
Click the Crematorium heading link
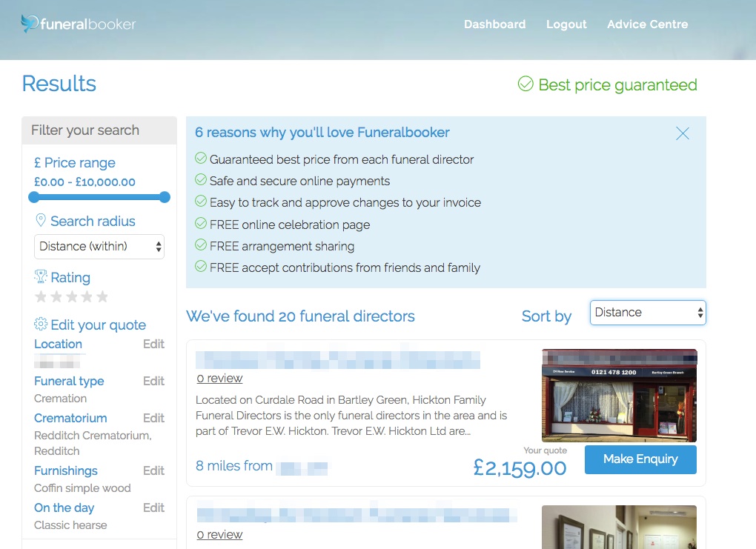click(70, 419)
